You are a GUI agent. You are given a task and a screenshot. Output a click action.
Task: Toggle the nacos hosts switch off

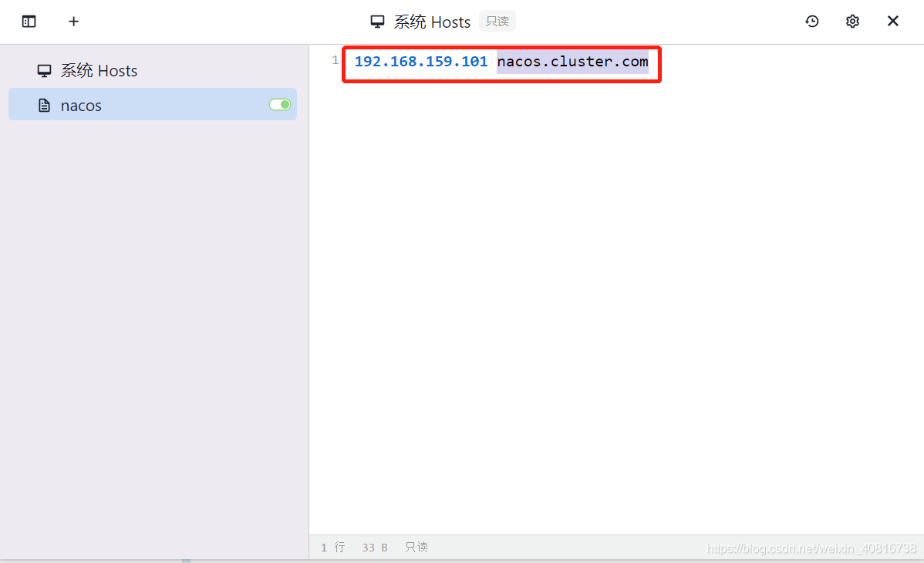[280, 105]
